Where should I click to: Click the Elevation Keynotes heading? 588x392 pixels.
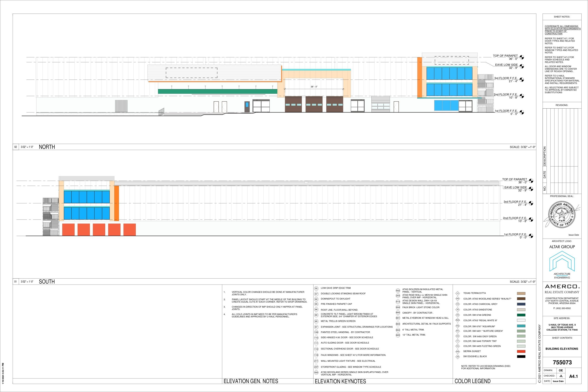pyautogui.click(x=340, y=381)
